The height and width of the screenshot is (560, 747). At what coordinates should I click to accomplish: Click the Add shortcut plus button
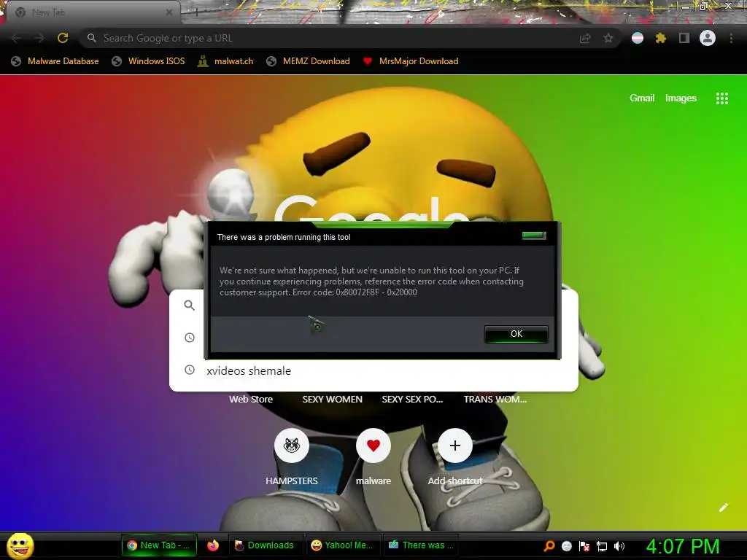455,446
